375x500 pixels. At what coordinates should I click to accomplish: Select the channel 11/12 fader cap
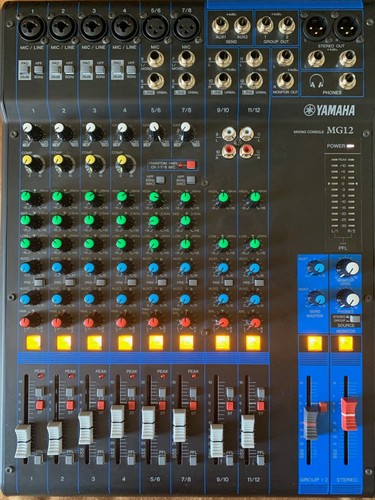tap(248, 431)
